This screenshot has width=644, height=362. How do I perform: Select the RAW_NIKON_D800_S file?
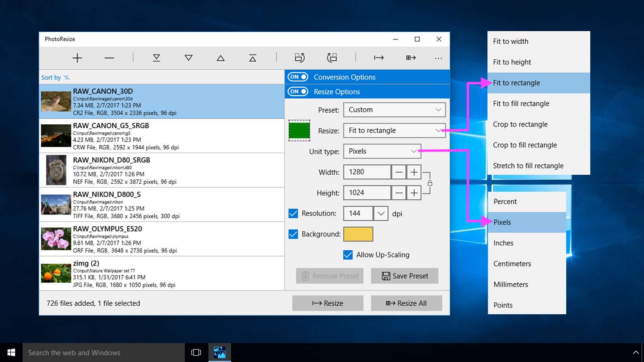[162, 205]
